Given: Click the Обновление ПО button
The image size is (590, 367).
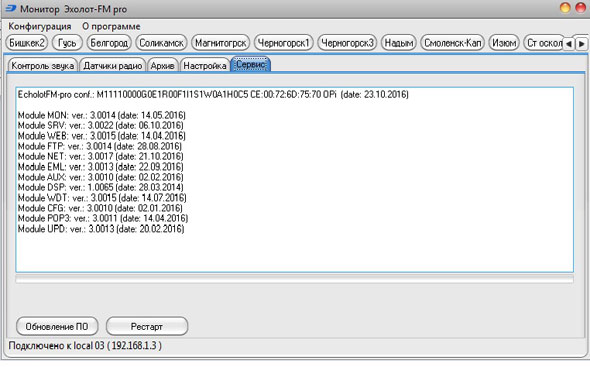Looking at the screenshot, I should (57, 326).
